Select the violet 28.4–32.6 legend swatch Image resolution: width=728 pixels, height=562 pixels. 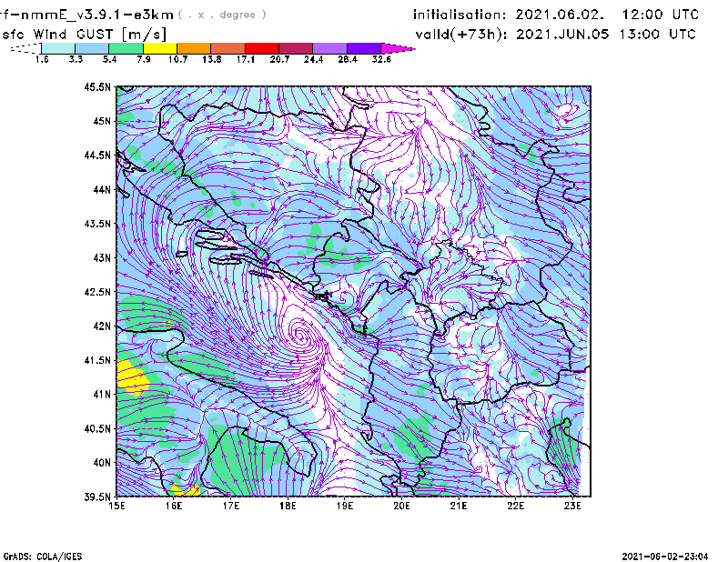point(364,48)
